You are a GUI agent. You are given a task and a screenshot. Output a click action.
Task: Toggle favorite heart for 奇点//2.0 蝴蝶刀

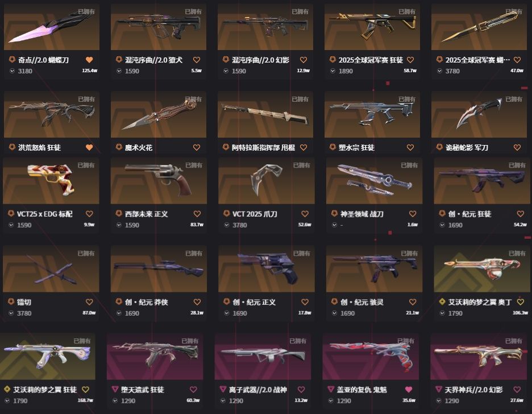(89, 60)
